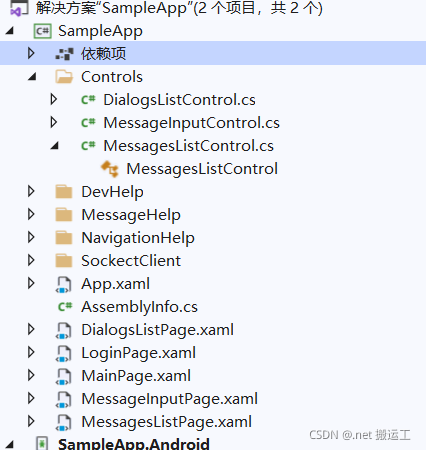Click the dependencies (依赖项) node icon
Image resolution: width=426 pixels, height=450 pixels.
coord(64,54)
